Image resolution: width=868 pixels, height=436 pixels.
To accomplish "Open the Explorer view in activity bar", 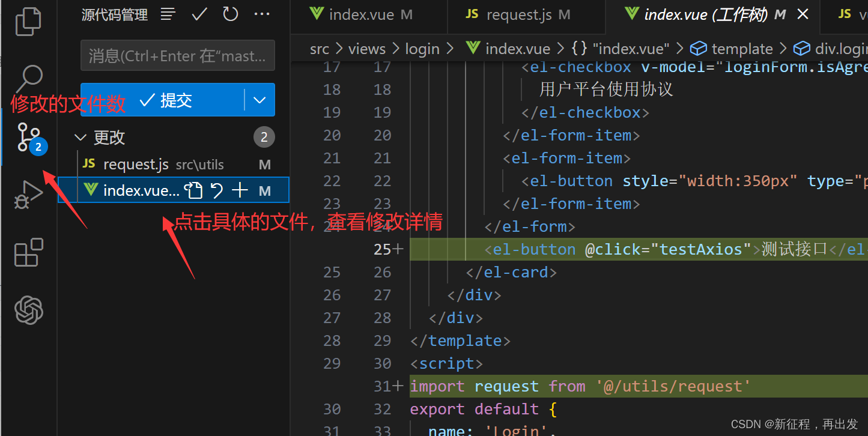I will coord(28,21).
